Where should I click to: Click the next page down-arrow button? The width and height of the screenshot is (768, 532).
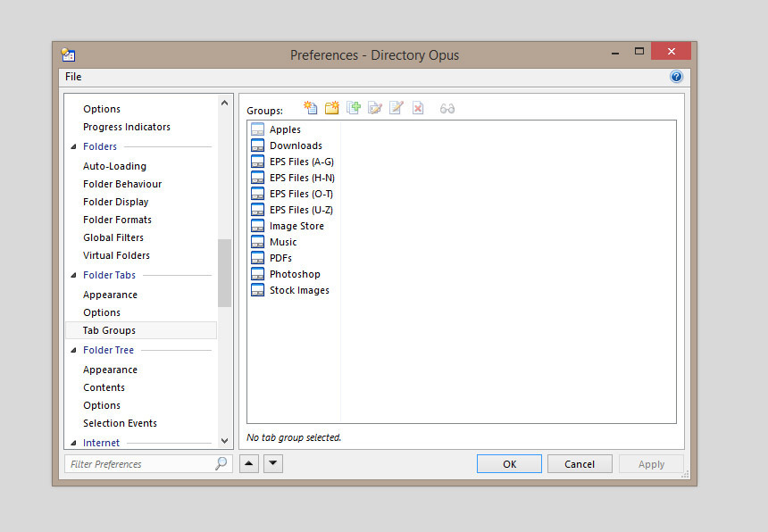273,463
